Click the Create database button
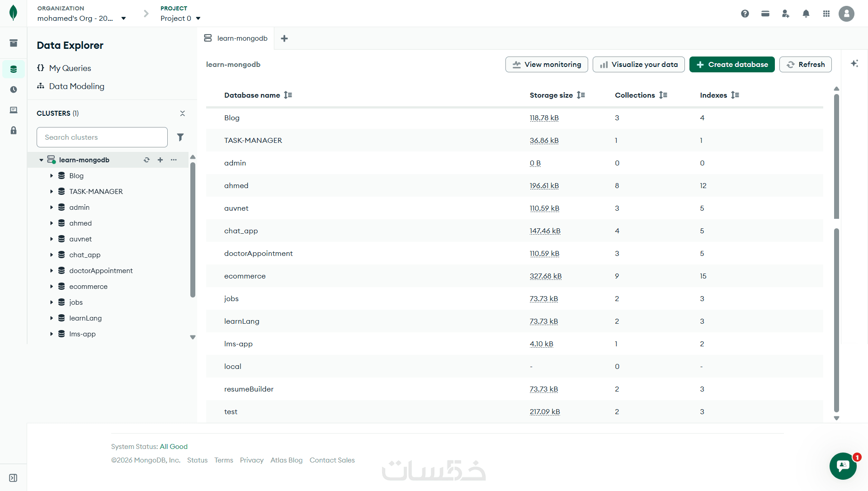Image resolution: width=868 pixels, height=491 pixels. [732, 65]
